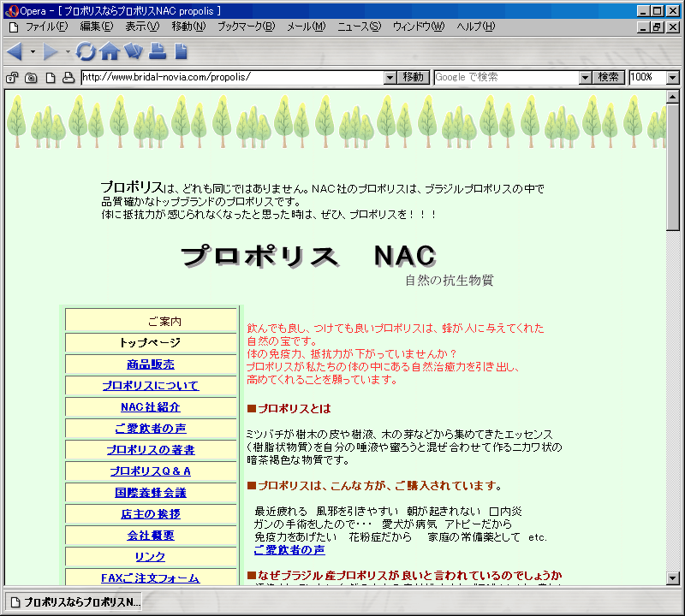The width and height of the screenshot is (685, 616).
Task: Reload the page with the circular arrows
Action: 86,51
